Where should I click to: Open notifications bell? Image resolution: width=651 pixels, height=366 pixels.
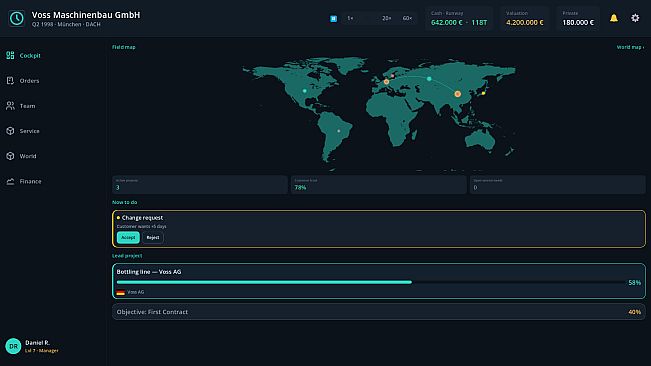pos(614,18)
